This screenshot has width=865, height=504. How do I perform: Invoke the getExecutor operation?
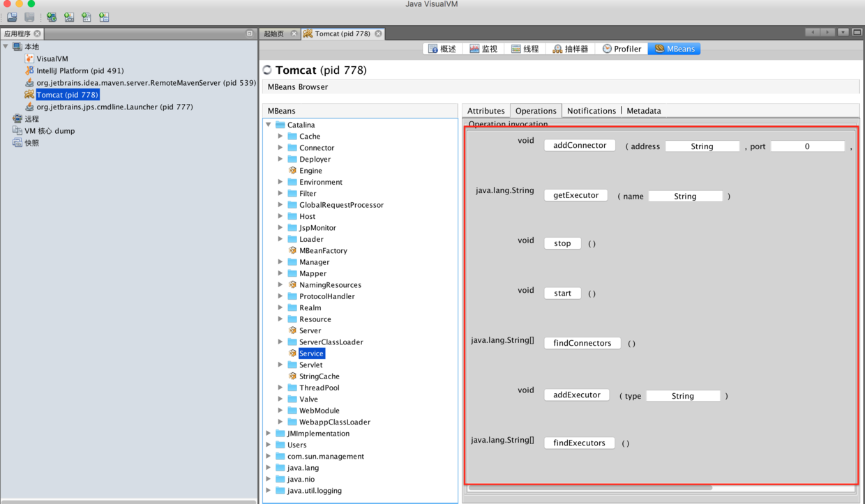click(x=576, y=195)
